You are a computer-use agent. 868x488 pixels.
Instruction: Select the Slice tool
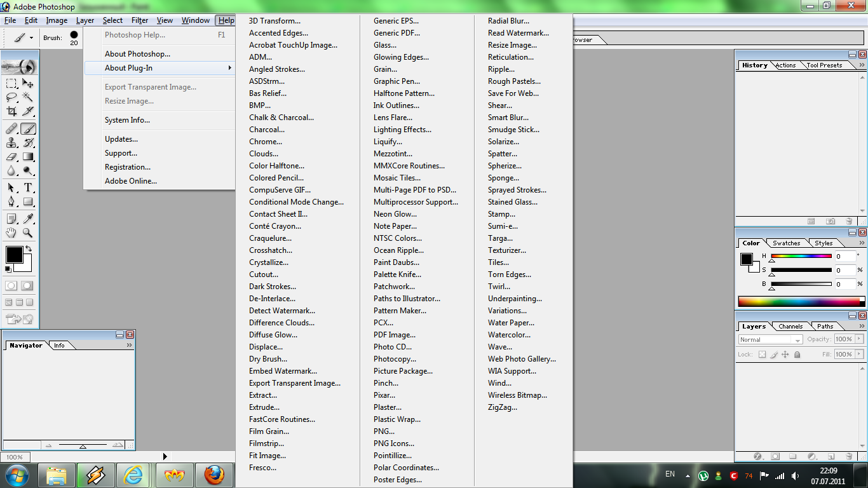click(28, 111)
